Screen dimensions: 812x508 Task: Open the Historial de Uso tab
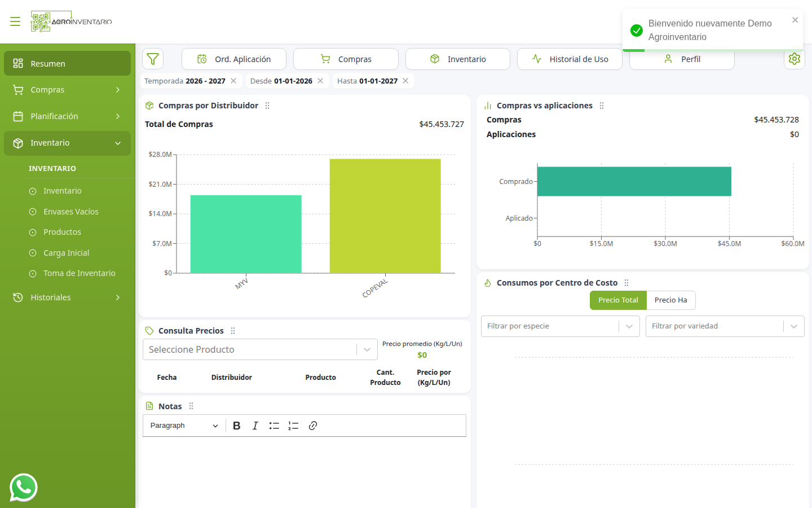[x=570, y=59]
